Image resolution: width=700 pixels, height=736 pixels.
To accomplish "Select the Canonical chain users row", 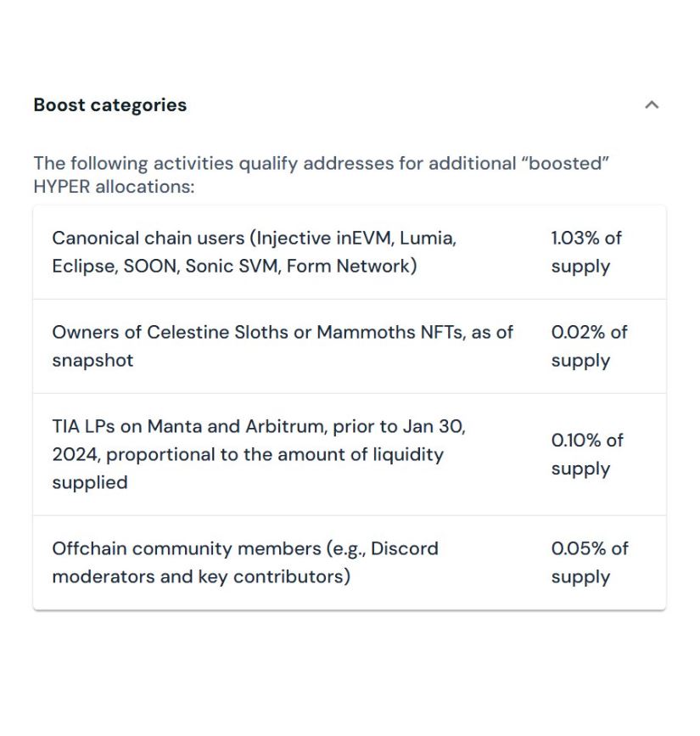I will tap(350, 252).
